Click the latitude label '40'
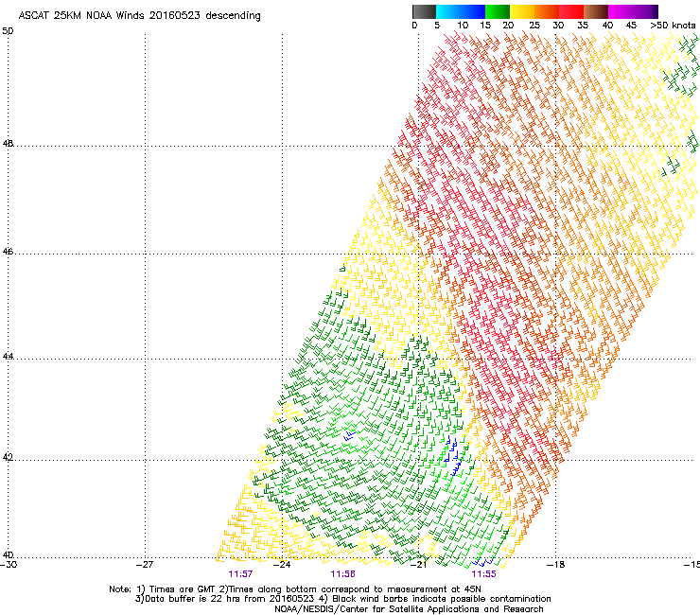This screenshot has width=700, height=615. coord(8,554)
